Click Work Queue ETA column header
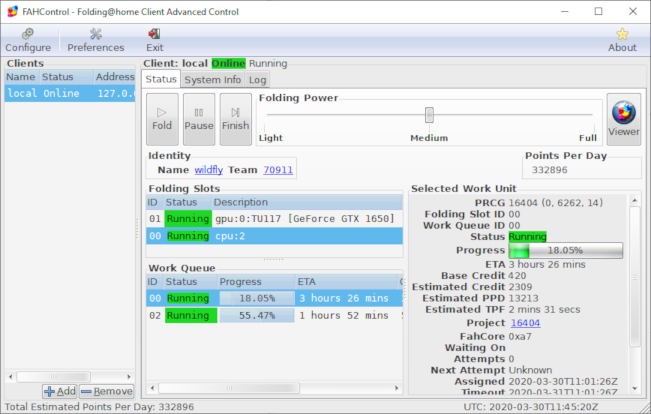651x414 pixels. tap(347, 282)
